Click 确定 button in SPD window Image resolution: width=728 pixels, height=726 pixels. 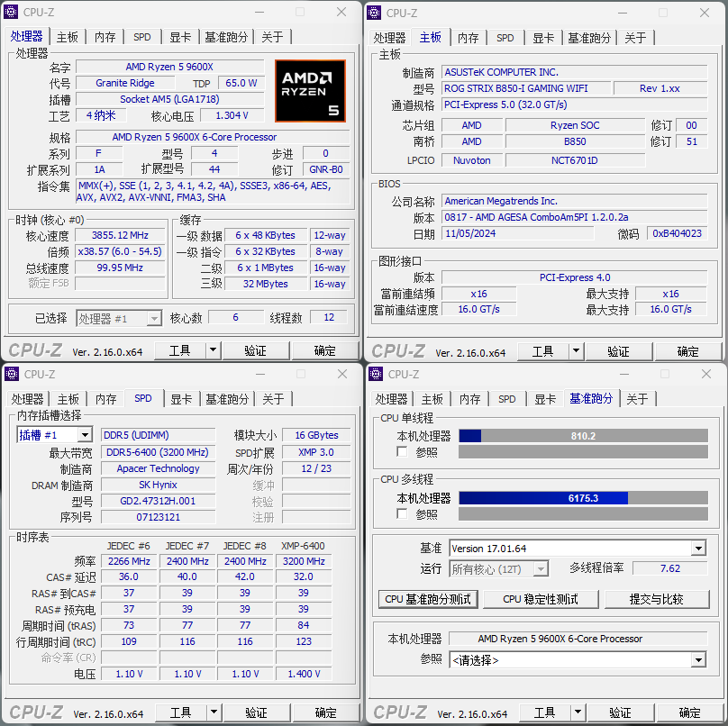326,712
